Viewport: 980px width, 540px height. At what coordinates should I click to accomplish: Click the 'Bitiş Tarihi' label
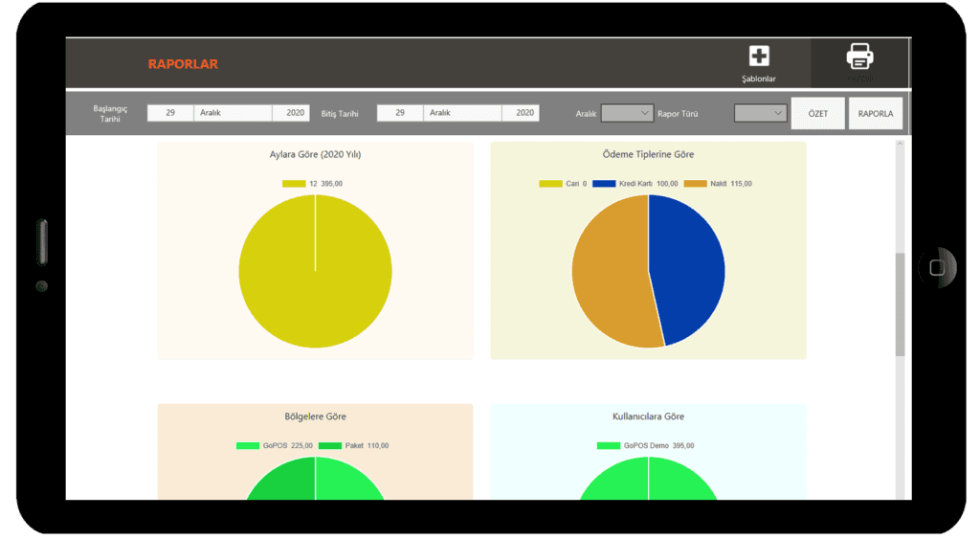point(340,114)
